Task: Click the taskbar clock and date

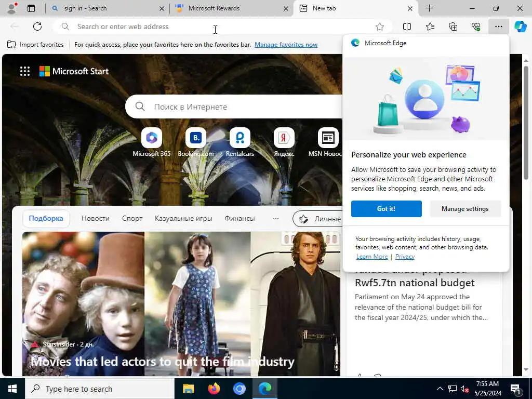Action: click(487, 389)
